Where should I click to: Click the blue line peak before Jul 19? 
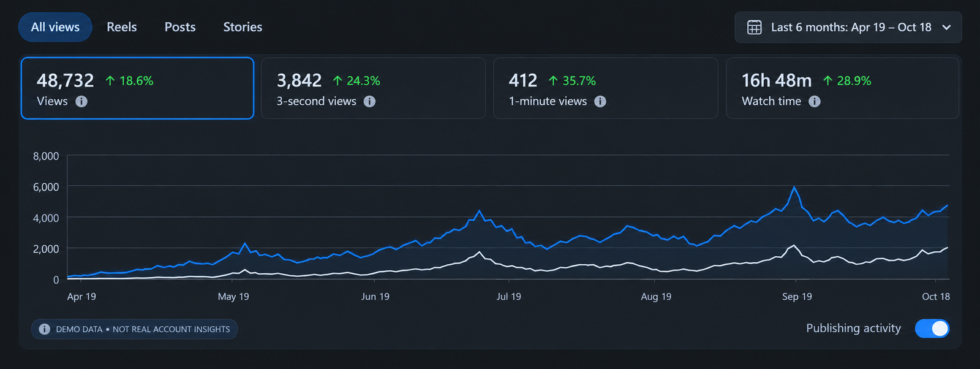point(480,211)
